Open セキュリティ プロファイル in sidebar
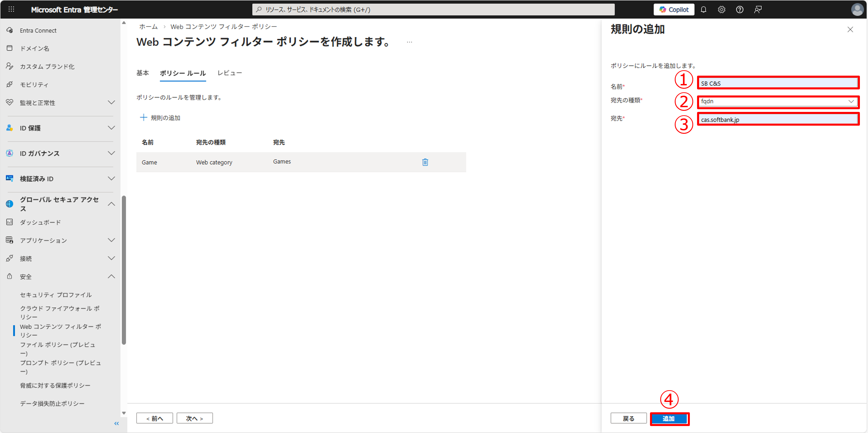 click(x=56, y=295)
